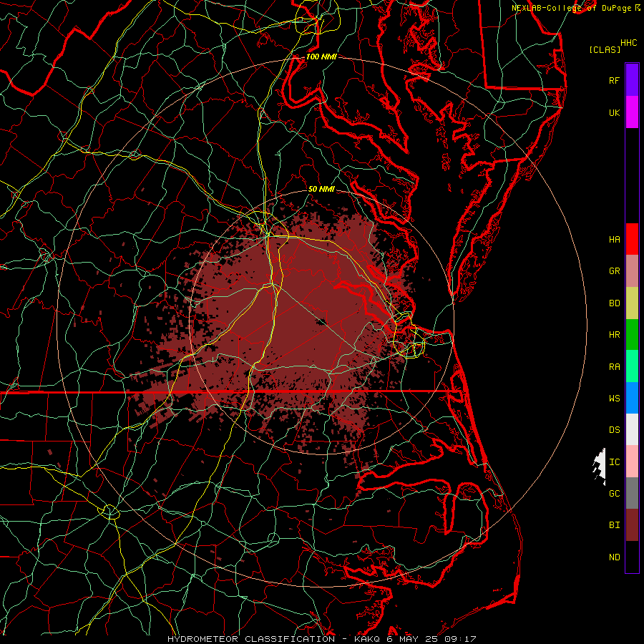Click the UK legend label
The height and width of the screenshot is (644, 644).
(x=614, y=112)
